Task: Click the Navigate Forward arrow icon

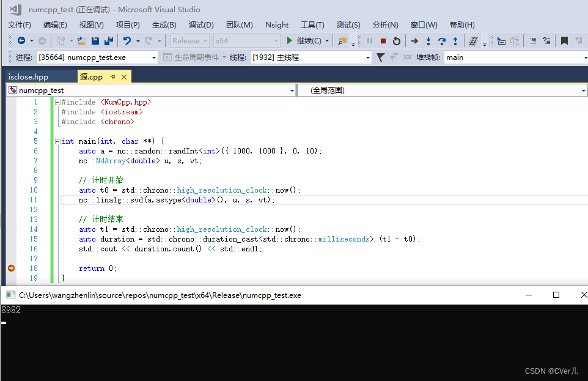Action: click(42, 40)
